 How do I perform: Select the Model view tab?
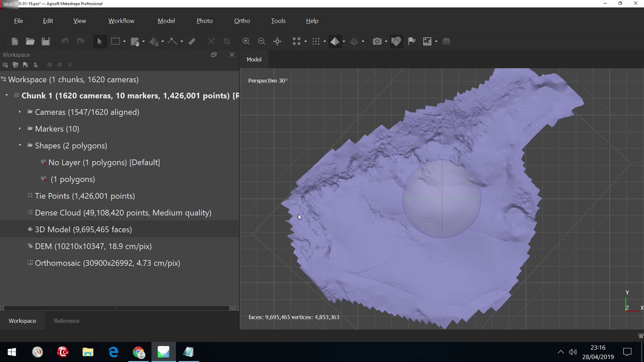pyautogui.click(x=254, y=59)
